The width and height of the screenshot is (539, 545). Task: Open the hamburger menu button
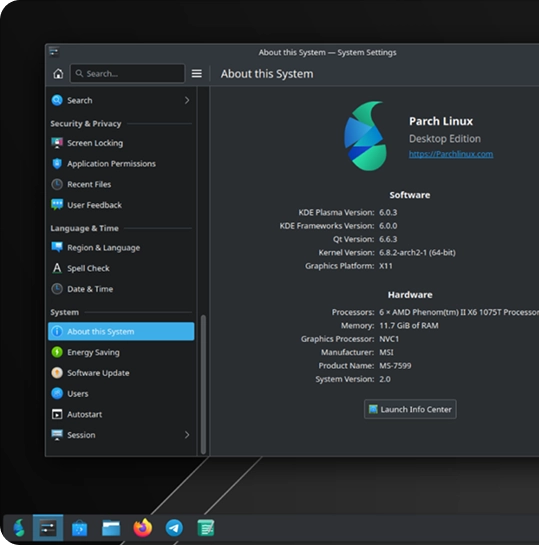click(x=197, y=74)
